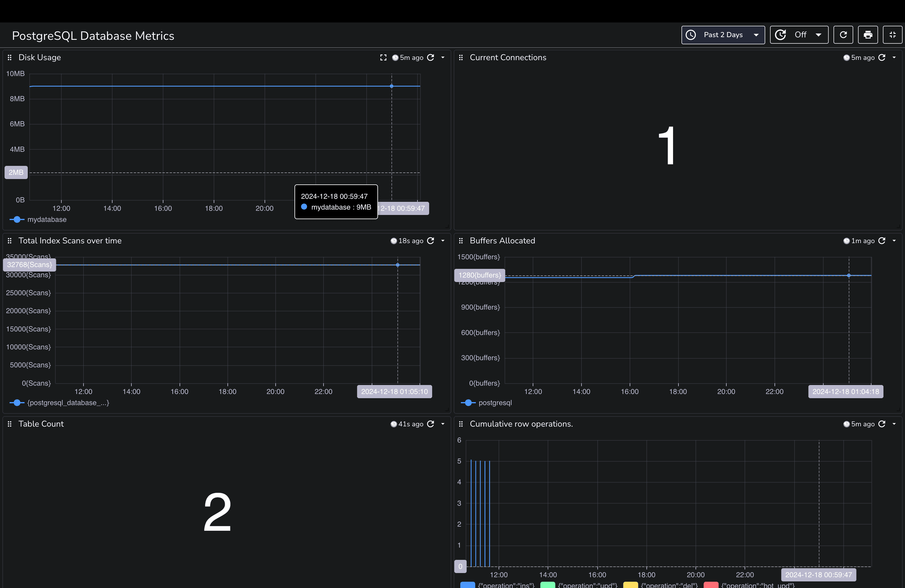Refresh the Table Count panel
This screenshot has height=588, width=905.
click(430, 424)
